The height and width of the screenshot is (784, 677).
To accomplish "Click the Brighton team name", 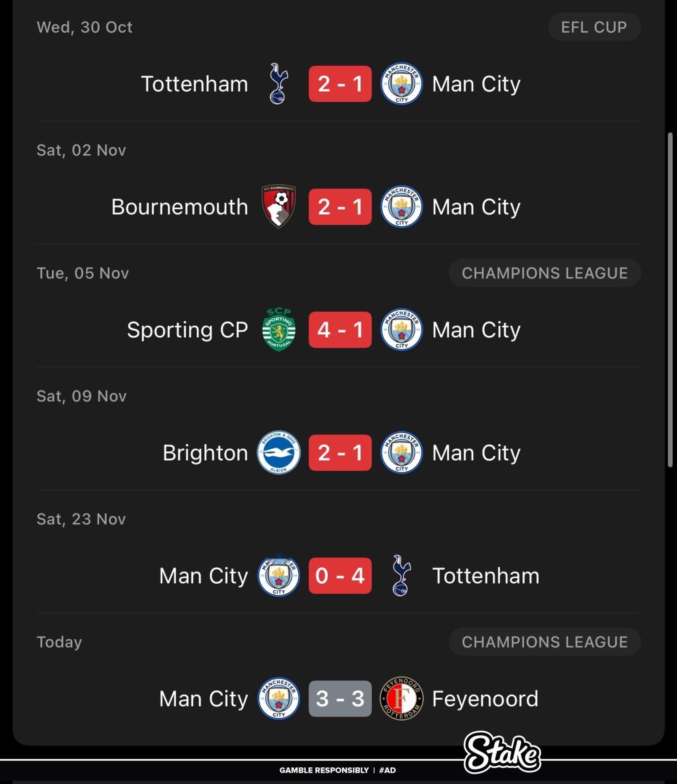I will point(205,452).
